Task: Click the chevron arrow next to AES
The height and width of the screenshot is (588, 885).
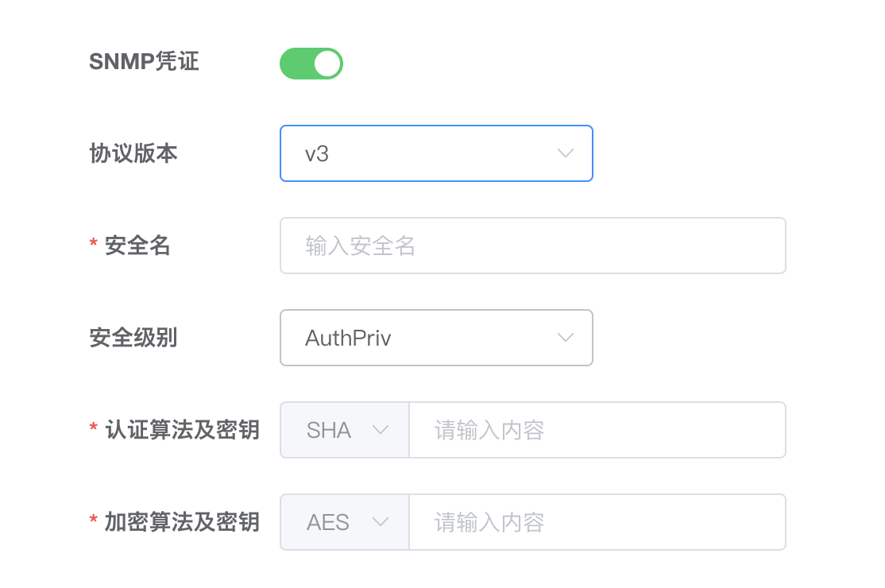Action: pos(381,522)
